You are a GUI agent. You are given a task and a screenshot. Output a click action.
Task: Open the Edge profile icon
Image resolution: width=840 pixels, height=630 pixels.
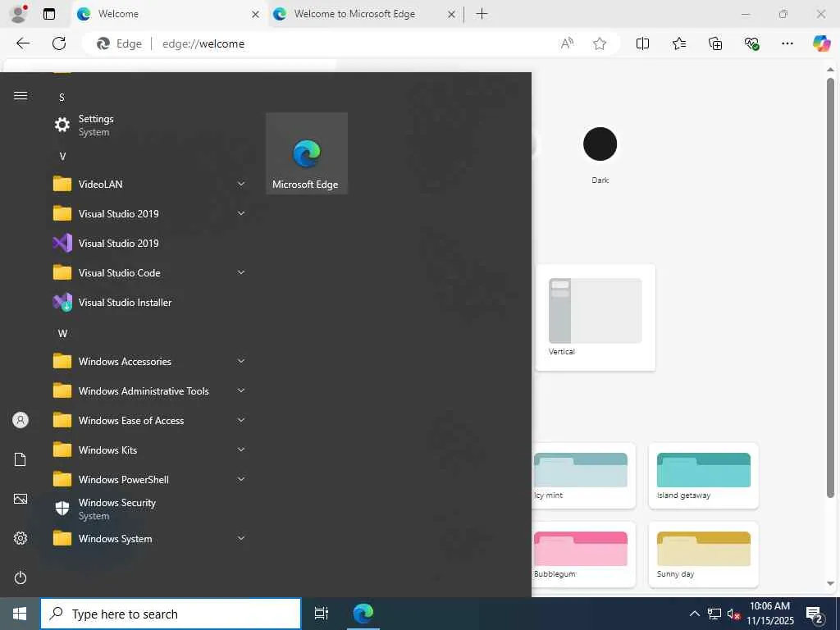(x=19, y=14)
